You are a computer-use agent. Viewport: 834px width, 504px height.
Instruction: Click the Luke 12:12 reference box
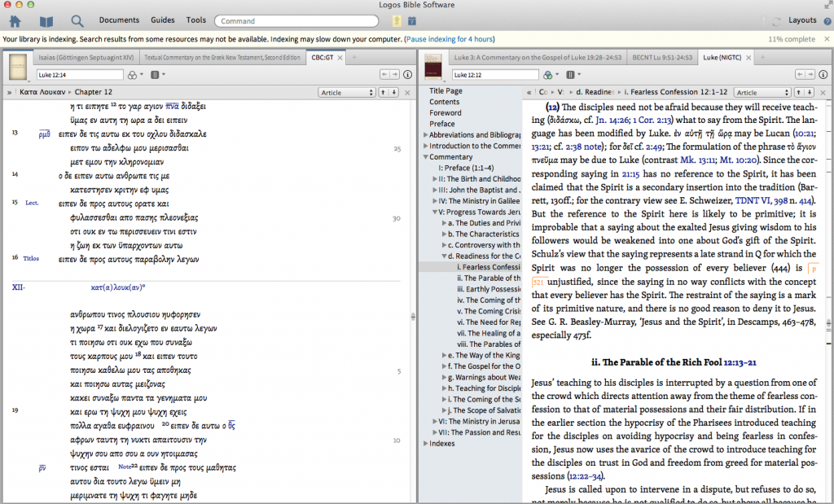click(x=495, y=75)
